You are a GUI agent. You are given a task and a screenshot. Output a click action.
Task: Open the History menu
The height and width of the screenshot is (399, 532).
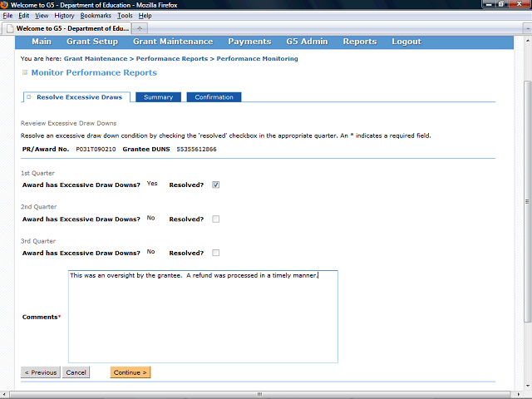(64, 16)
